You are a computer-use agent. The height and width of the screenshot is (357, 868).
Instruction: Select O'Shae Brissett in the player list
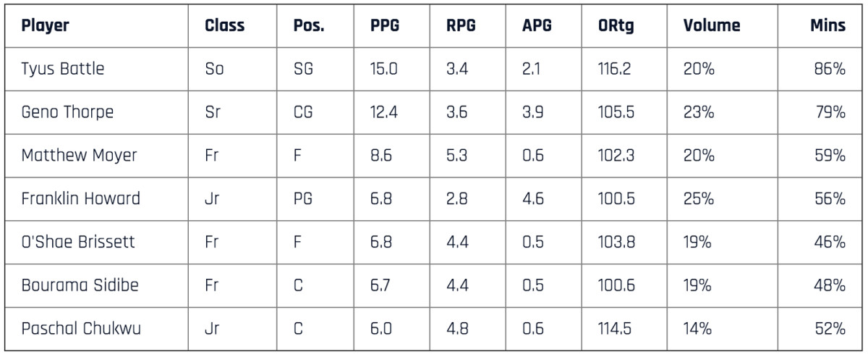coord(78,242)
